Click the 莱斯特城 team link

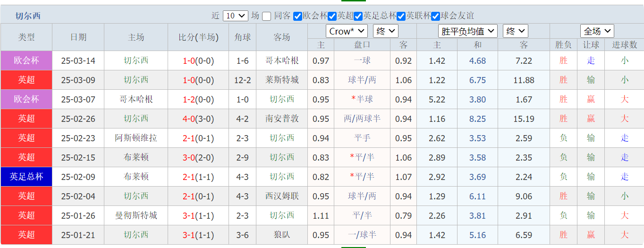pyautogui.click(x=282, y=80)
